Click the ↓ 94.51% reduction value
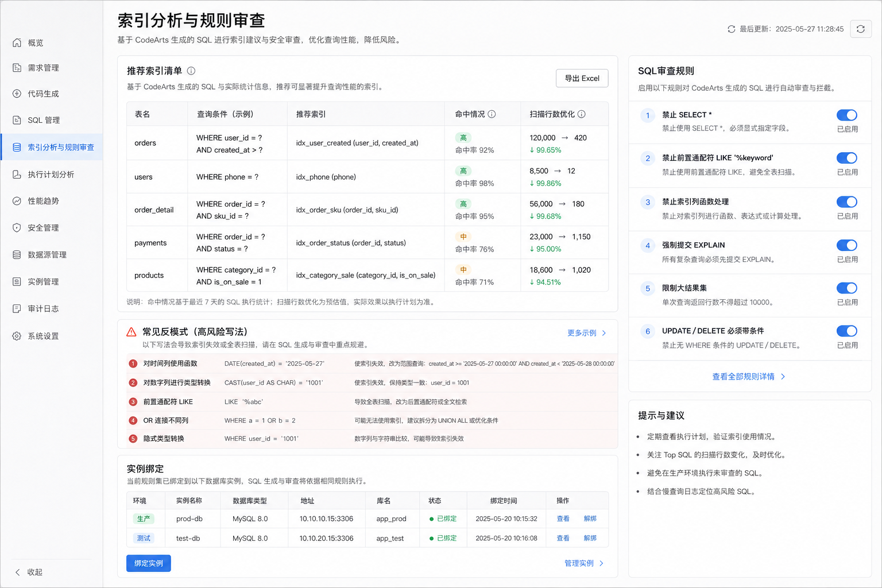 click(x=545, y=282)
